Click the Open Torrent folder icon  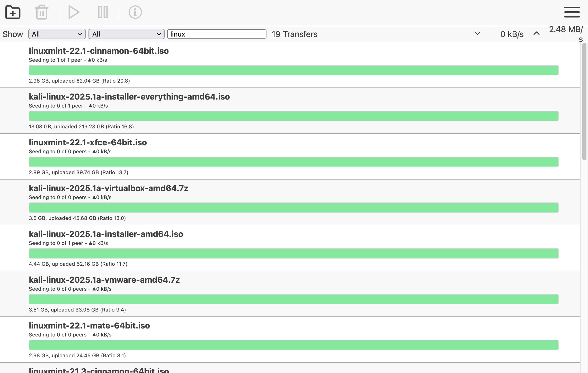click(13, 12)
